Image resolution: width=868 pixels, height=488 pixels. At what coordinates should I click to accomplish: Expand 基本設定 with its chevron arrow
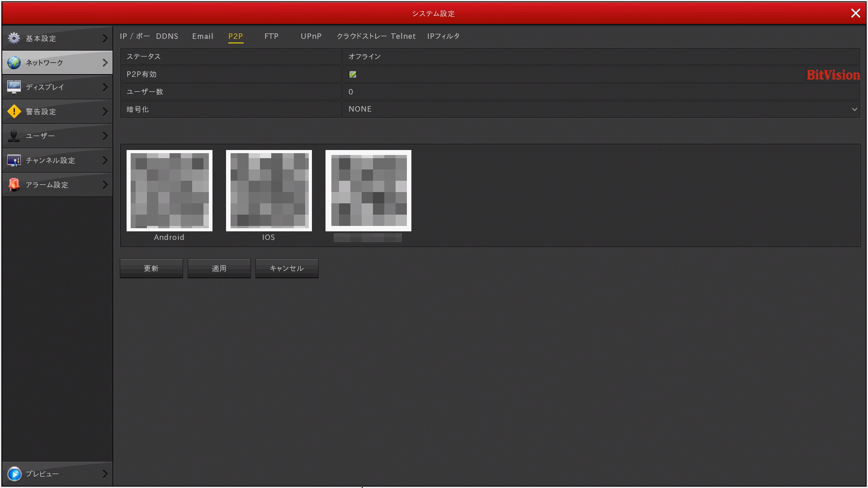pyautogui.click(x=105, y=38)
